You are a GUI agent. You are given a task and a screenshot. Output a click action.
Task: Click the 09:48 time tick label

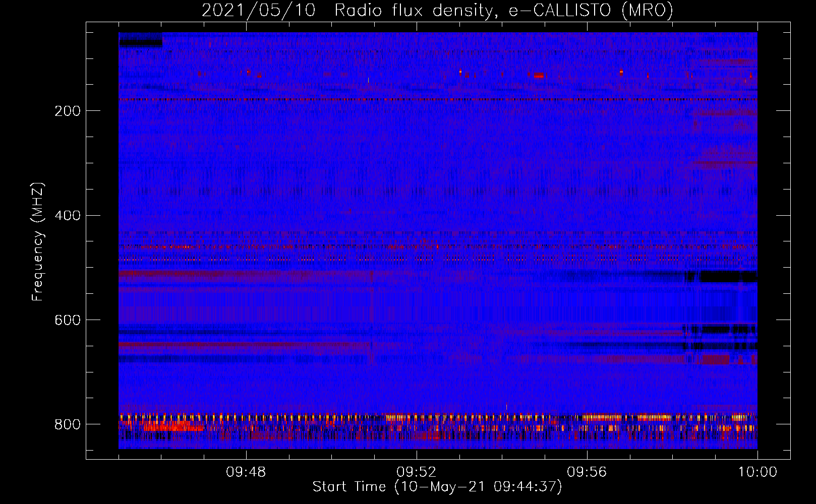click(246, 472)
